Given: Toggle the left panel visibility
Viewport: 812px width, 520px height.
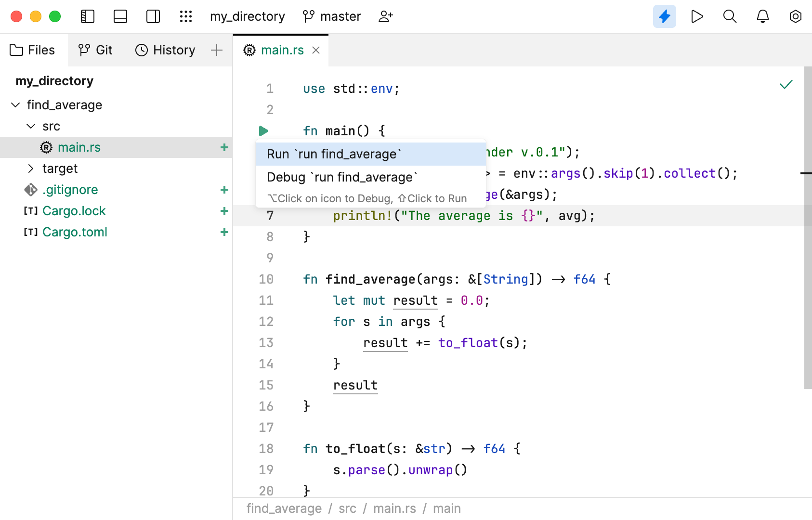Looking at the screenshot, I should click(87, 16).
